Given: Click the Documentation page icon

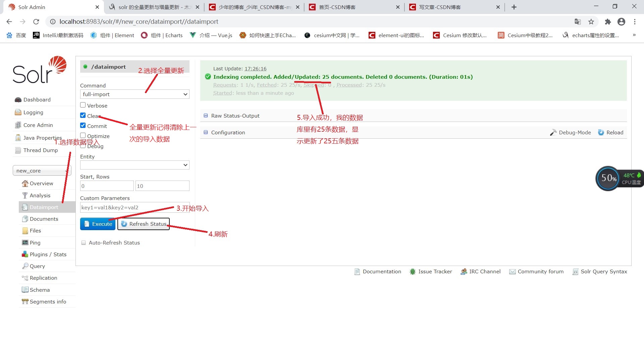Looking at the screenshot, I should pyautogui.click(x=357, y=272).
